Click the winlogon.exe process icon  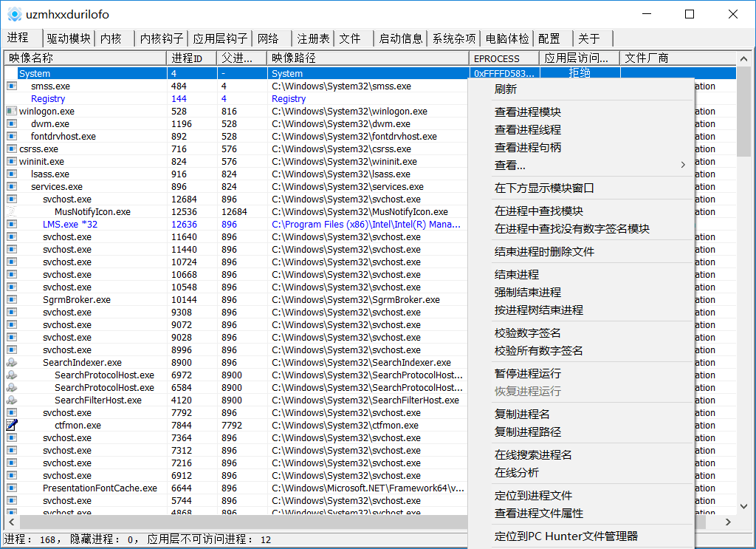click(10, 111)
